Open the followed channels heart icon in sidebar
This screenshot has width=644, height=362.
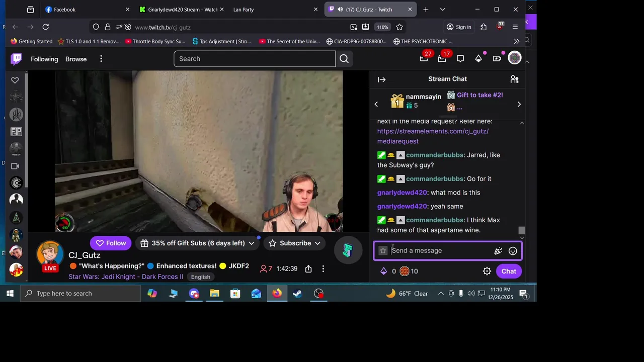pyautogui.click(x=15, y=80)
